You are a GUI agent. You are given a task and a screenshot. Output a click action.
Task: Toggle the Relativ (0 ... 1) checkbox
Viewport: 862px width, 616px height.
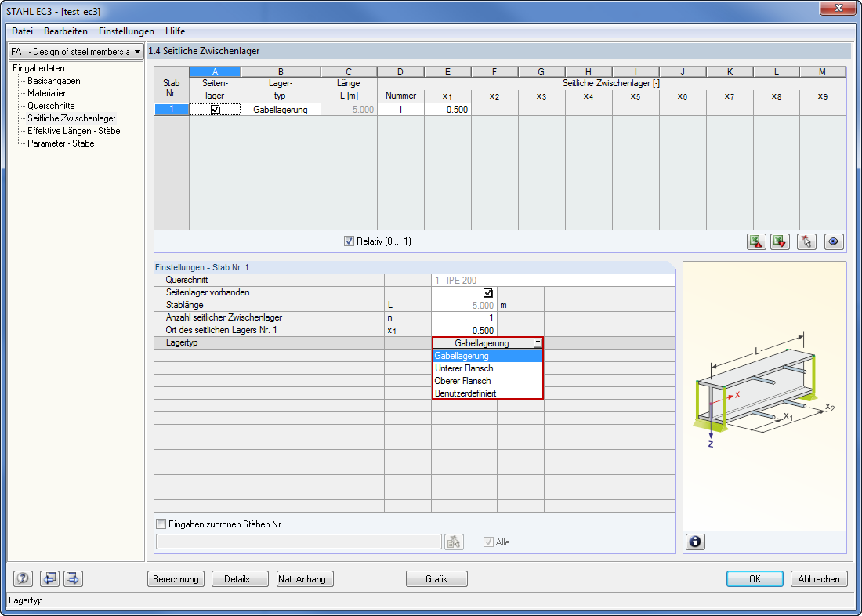tap(349, 241)
